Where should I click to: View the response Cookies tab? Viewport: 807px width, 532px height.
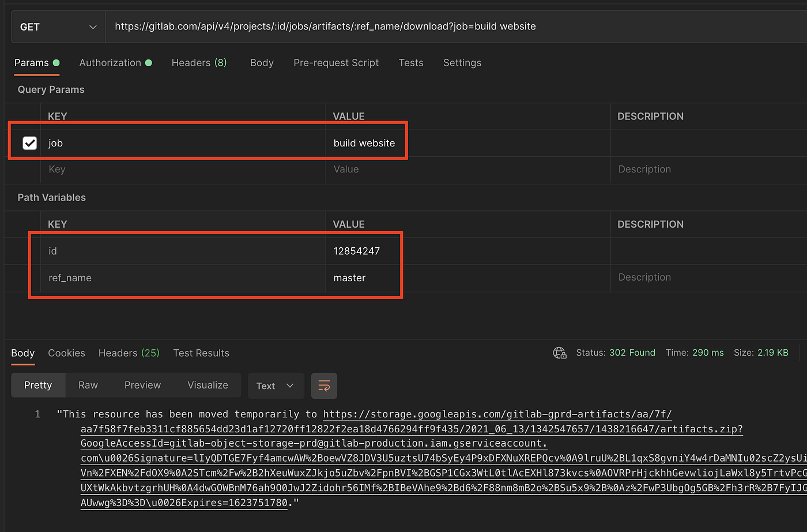coord(66,353)
